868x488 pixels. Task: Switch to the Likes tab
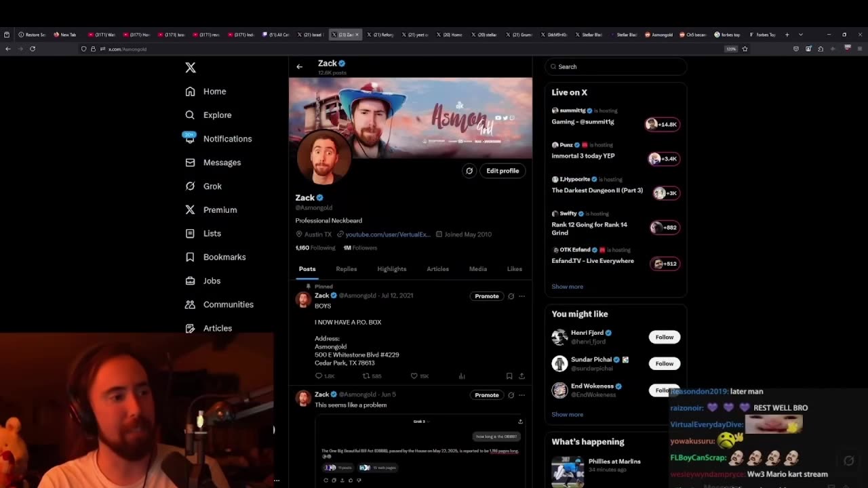pos(515,269)
